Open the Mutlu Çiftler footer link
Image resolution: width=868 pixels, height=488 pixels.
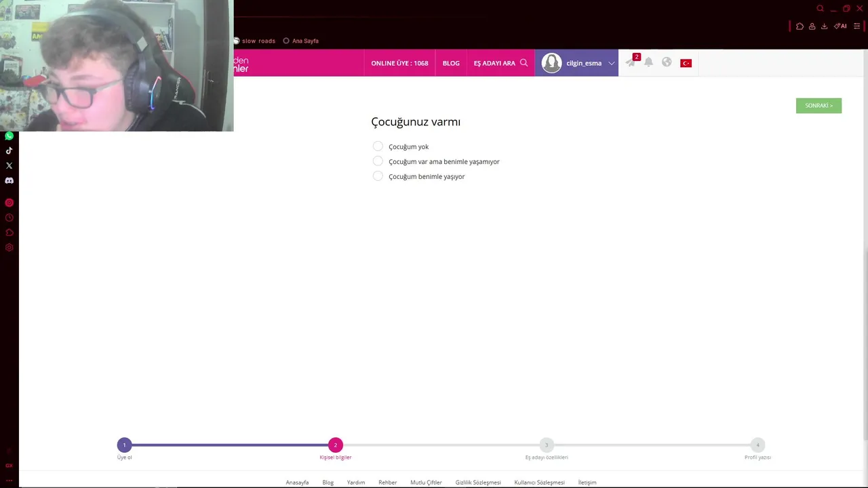coord(426,483)
